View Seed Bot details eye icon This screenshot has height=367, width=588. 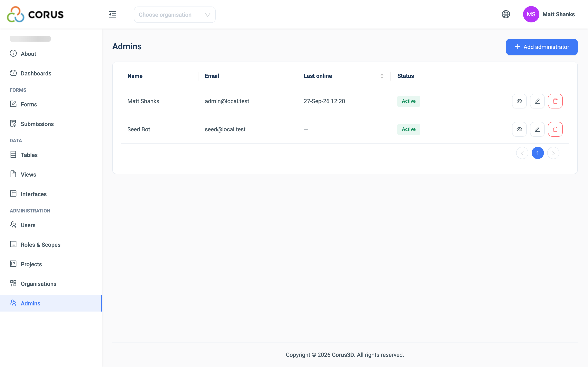click(x=519, y=129)
